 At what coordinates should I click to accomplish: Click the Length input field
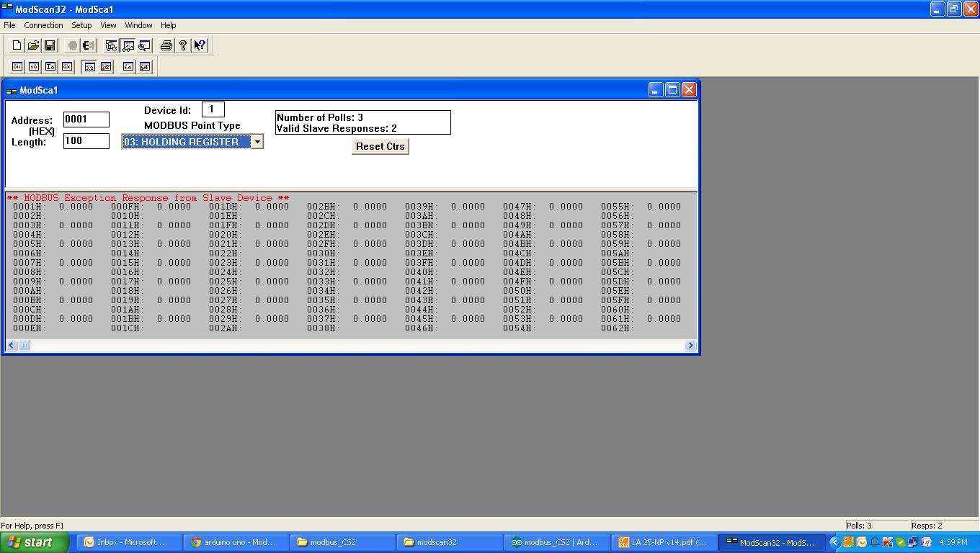pyautogui.click(x=86, y=141)
